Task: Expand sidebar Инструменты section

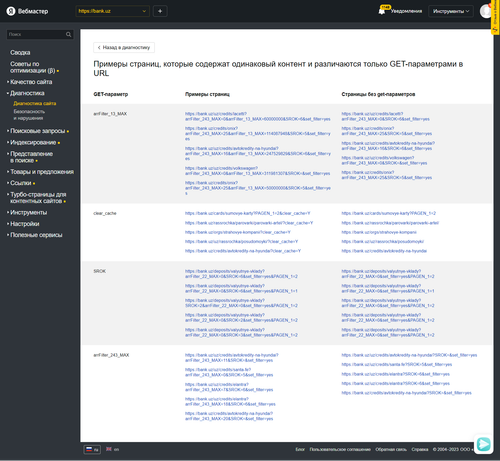Action: 28,212
